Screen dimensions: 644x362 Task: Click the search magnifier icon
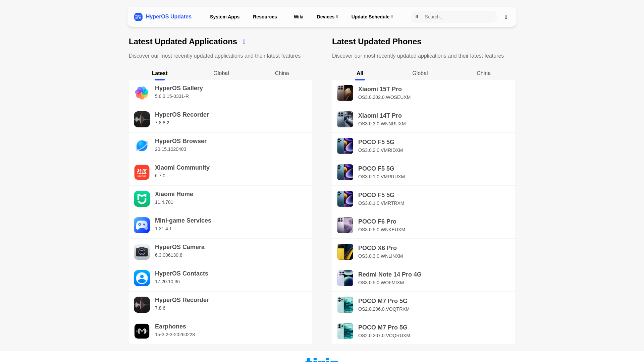(417, 17)
